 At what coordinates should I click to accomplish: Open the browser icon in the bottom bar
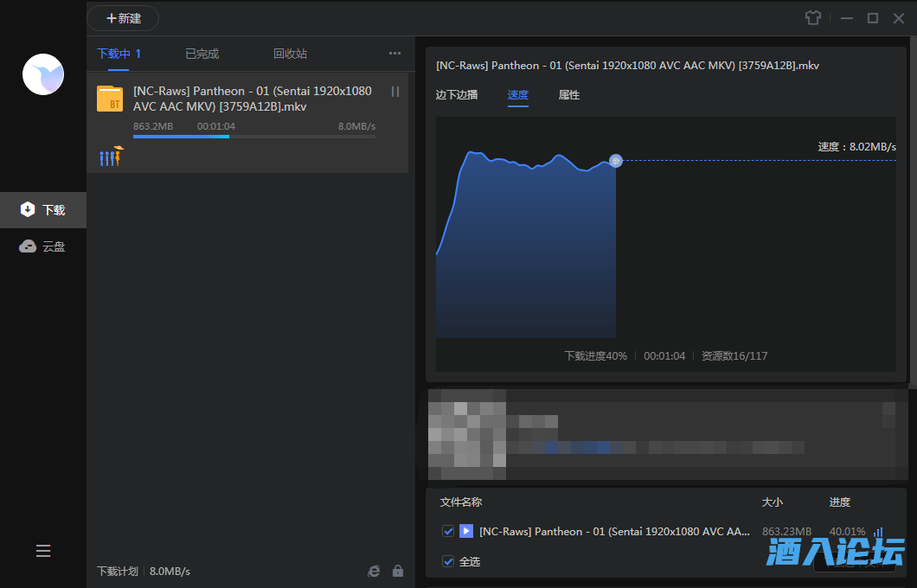[374, 572]
